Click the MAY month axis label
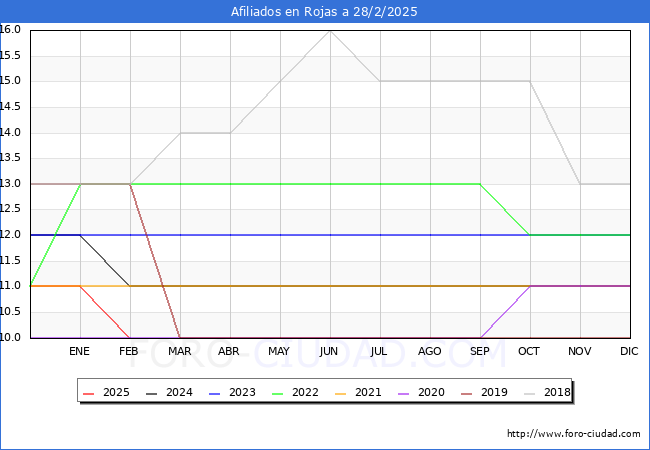This screenshot has height=450, width=650. point(279,351)
